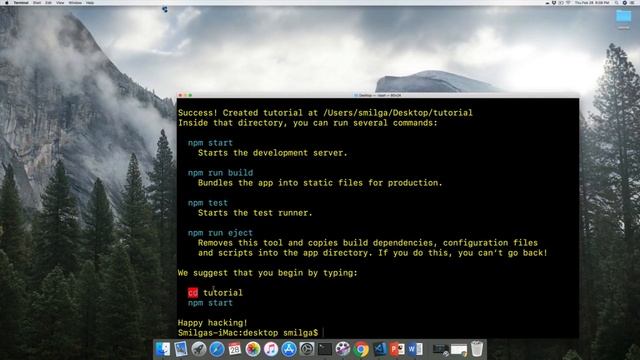The image size is (640, 360).
Task: Click the menu bar date and time
Action: tap(592, 2)
